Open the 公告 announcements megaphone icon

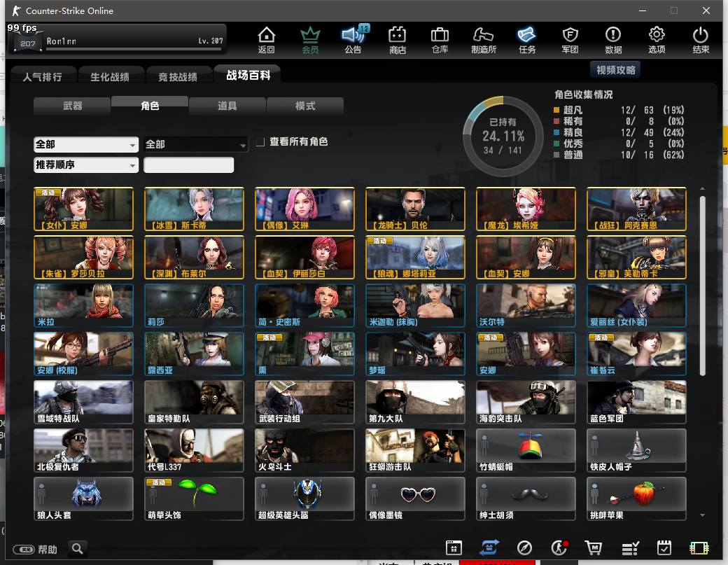[353, 39]
